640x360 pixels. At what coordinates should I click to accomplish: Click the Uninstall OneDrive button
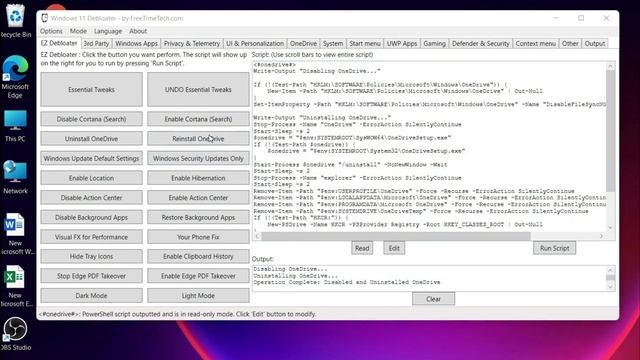[x=91, y=139]
